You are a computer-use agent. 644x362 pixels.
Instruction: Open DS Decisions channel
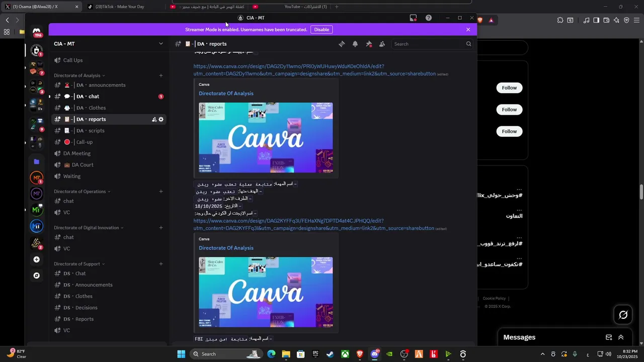[x=108, y=308]
